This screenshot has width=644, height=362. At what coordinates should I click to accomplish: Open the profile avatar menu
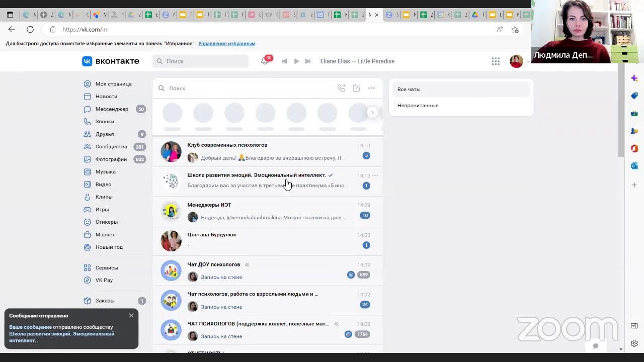[x=516, y=61]
